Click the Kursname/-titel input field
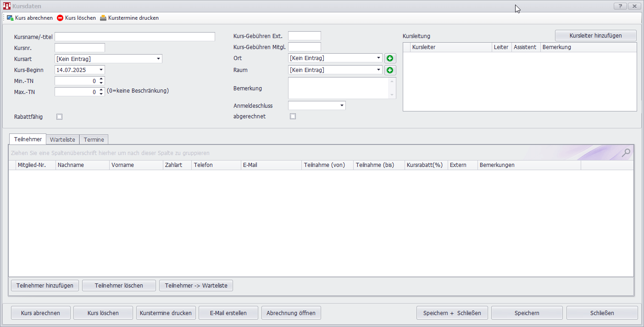Viewport: 644px width, 327px height. click(134, 37)
